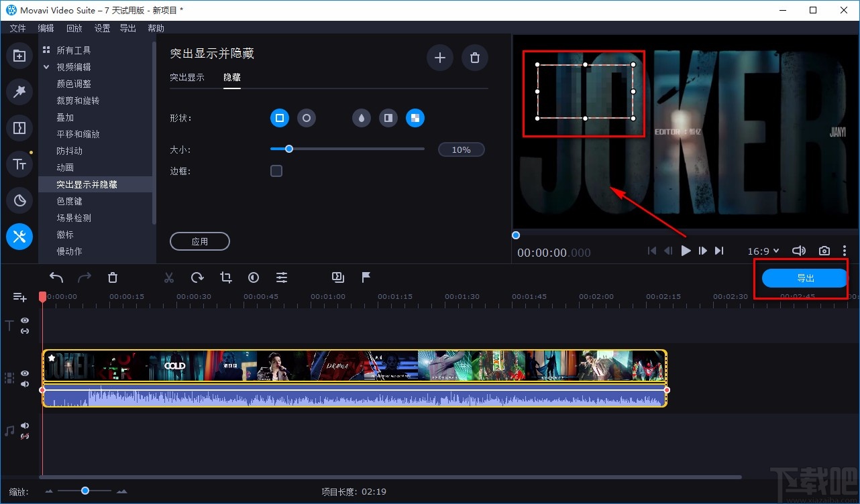Select Color Adjustment tool entry
The height and width of the screenshot is (504, 860).
(x=74, y=84)
